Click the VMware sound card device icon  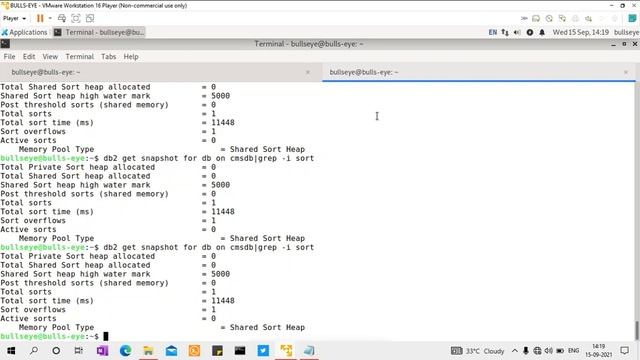(589, 18)
